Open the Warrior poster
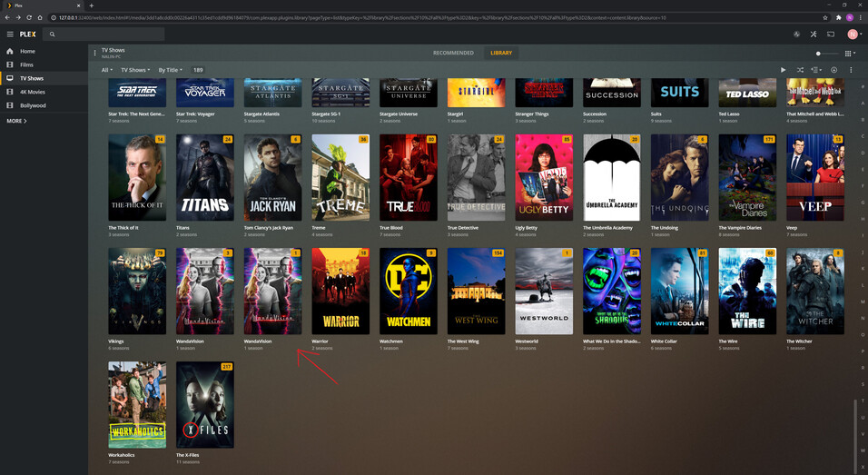The image size is (868, 475). click(340, 292)
